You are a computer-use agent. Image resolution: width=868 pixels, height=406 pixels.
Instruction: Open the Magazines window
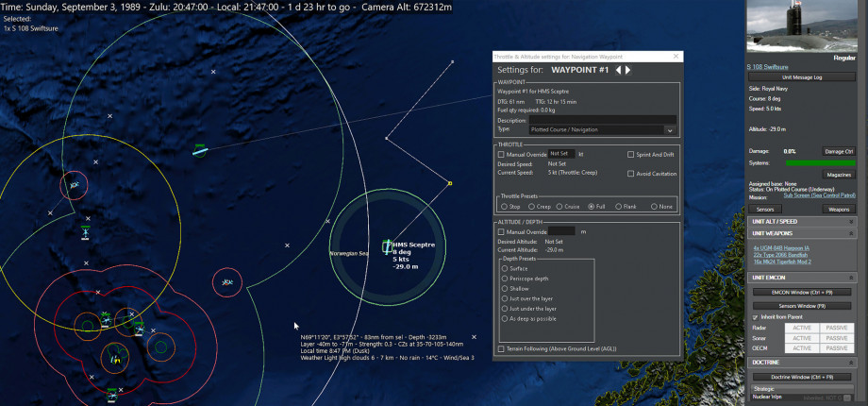[839, 175]
